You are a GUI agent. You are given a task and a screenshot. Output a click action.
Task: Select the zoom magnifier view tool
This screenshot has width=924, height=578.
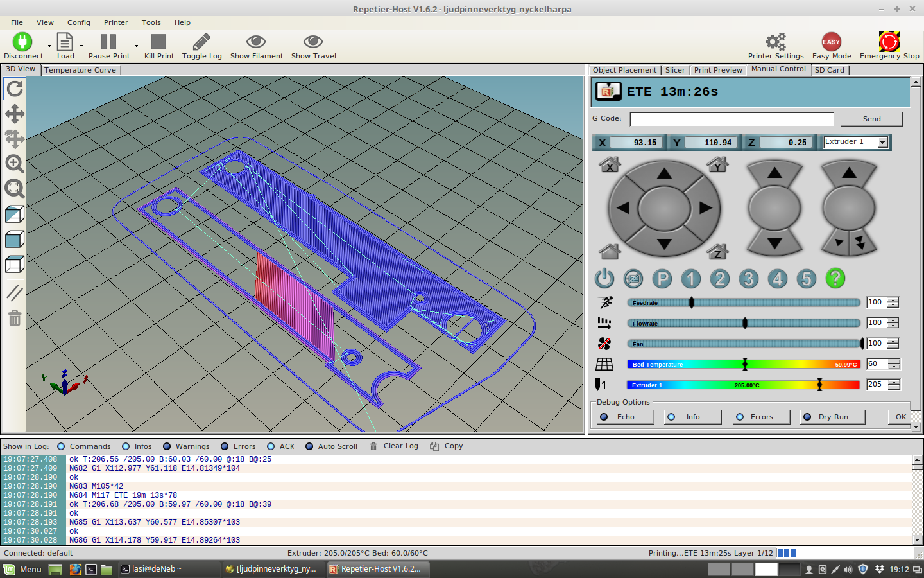pos(15,164)
